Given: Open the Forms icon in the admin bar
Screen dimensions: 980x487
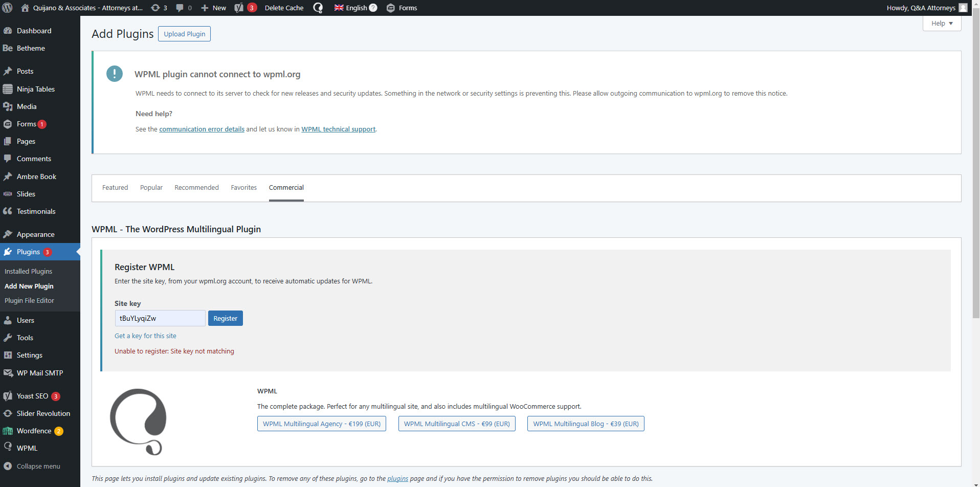Looking at the screenshot, I should click(x=391, y=8).
